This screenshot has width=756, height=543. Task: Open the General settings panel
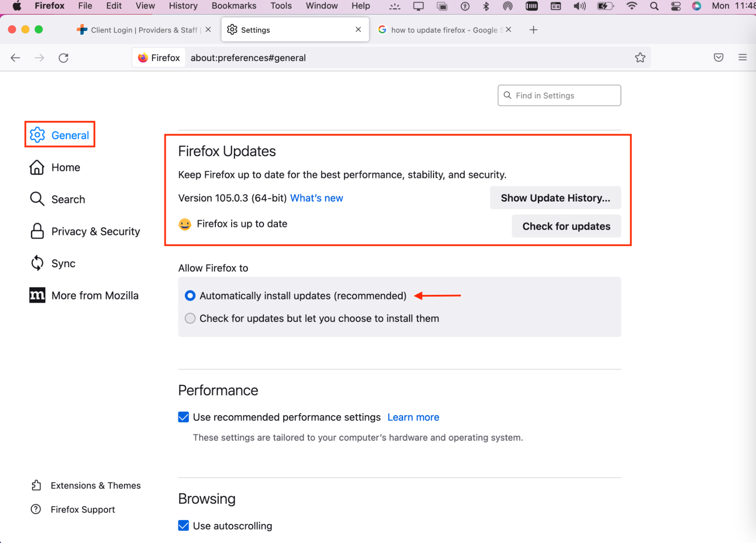coord(70,135)
